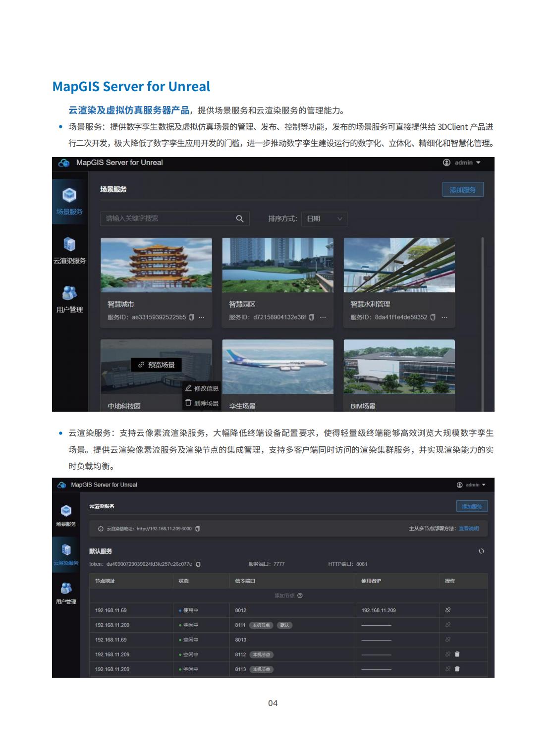Open the 智慧城市 scene thumbnail
The width and height of the screenshot is (554, 756).
156,265
